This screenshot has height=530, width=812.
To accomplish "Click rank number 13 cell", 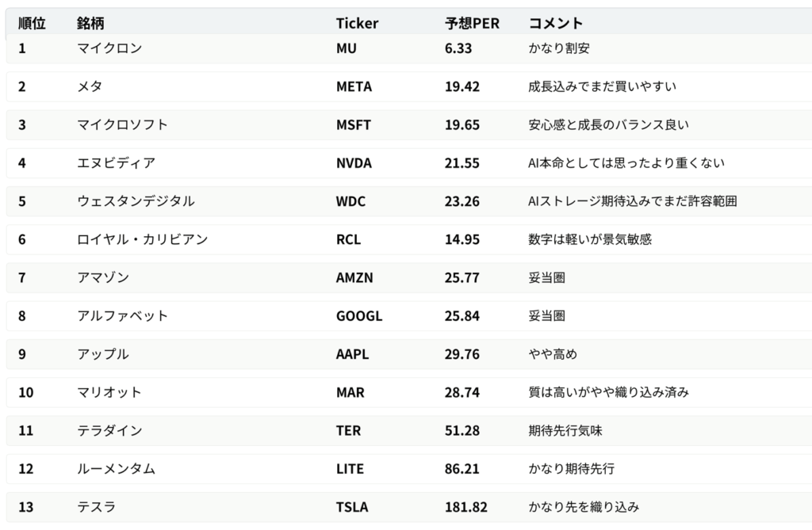I will 26,507.
